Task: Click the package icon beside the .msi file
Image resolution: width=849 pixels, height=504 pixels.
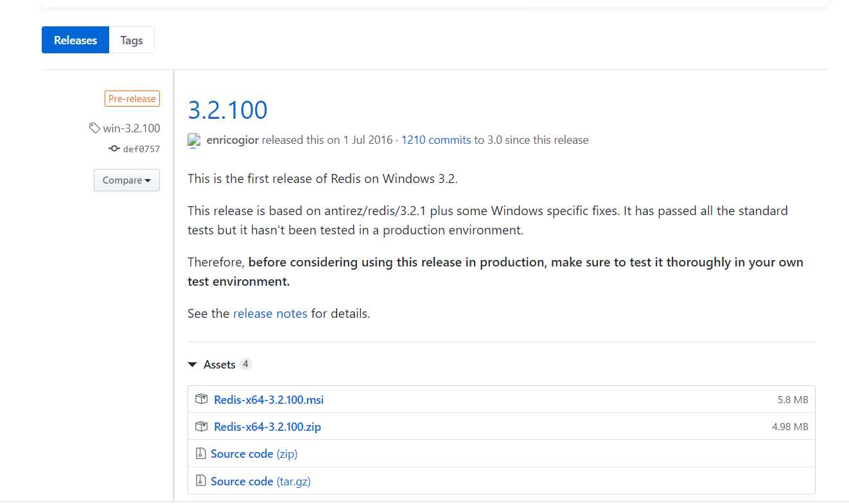Action: pos(202,399)
